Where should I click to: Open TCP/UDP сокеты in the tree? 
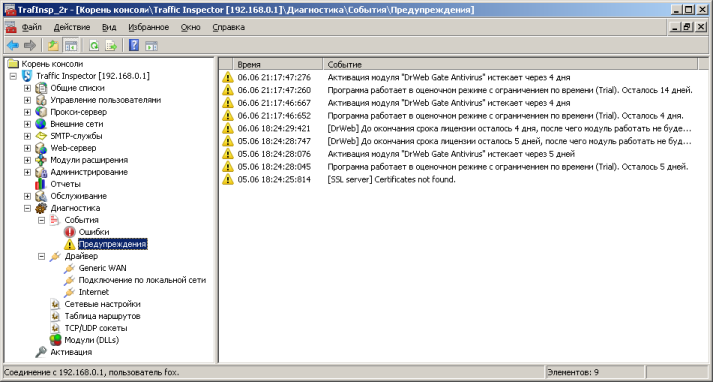(x=96, y=328)
